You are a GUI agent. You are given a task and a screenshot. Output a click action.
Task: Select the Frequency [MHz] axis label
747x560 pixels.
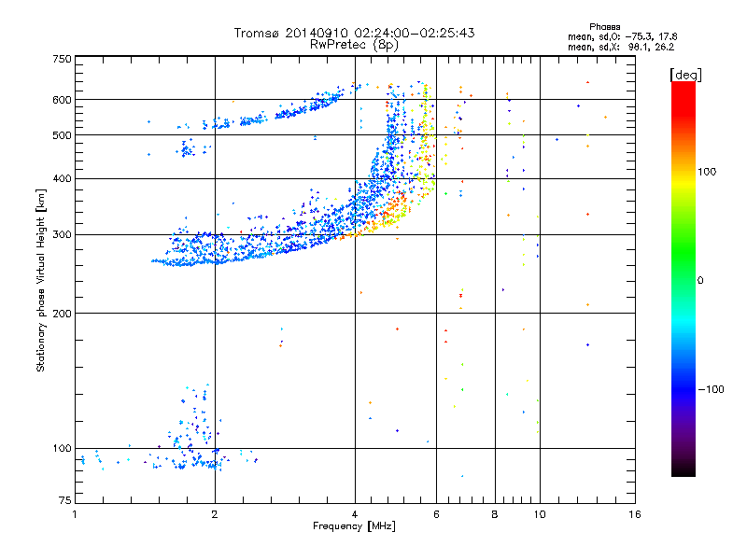pos(354,526)
